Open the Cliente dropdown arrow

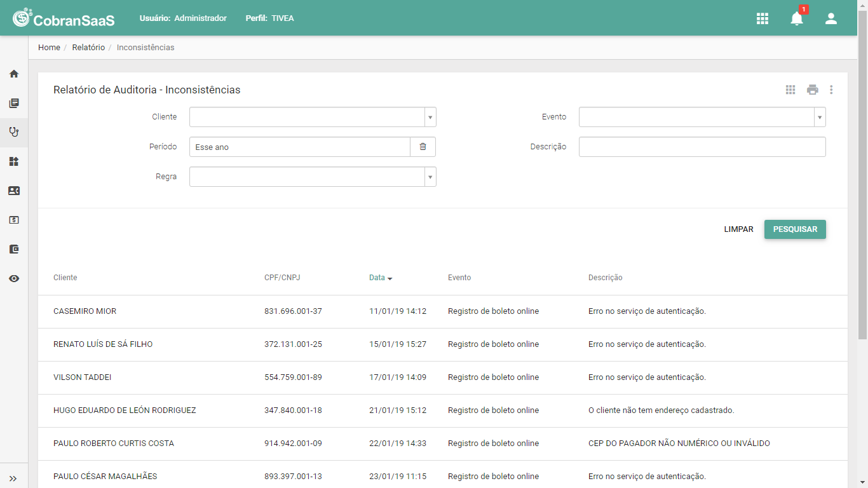click(430, 118)
